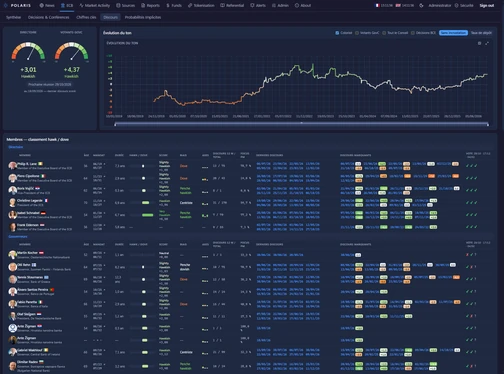
Task: Open the Admin section icon
Action: pos(274,5)
